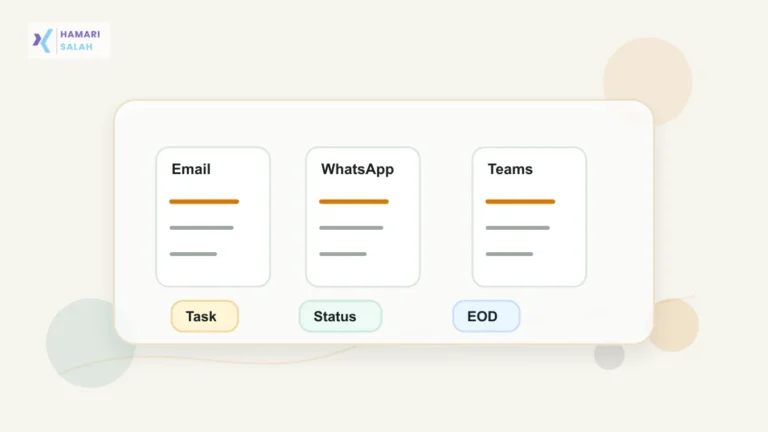Click the 'WhatsApp' heading text
768x432 pixels.
click(358, 169)
